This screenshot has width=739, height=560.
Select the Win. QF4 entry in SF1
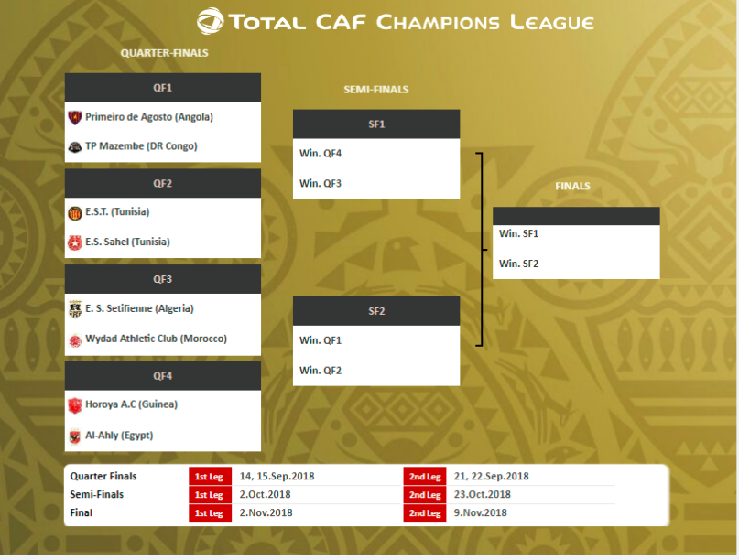pos(321,154)
